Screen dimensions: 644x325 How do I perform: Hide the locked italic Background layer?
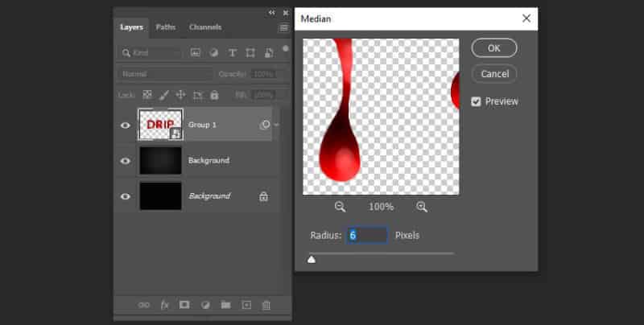tap(126, 196)
